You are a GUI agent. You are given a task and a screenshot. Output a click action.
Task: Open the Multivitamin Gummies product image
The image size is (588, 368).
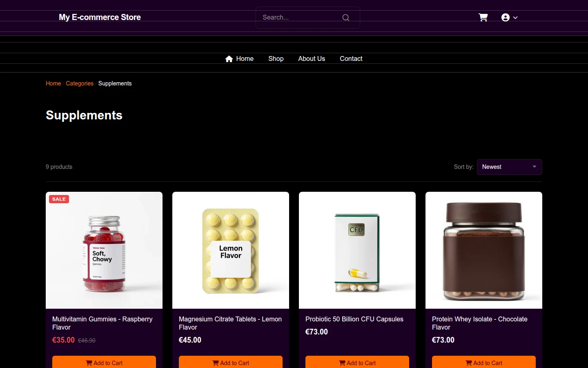point(104,250)
